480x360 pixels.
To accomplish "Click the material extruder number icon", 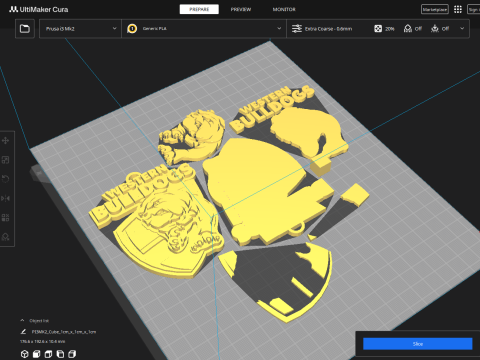I will point(132,29).
